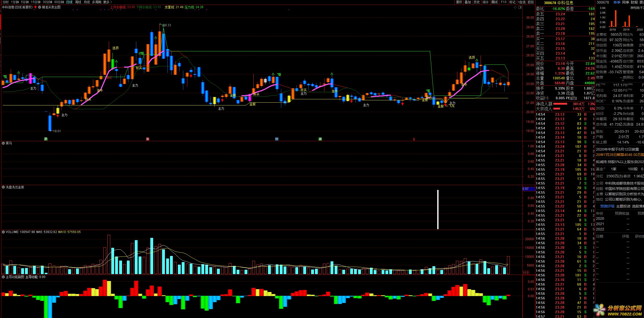Click the 复权 toolbar button

[x=459, y=2]
